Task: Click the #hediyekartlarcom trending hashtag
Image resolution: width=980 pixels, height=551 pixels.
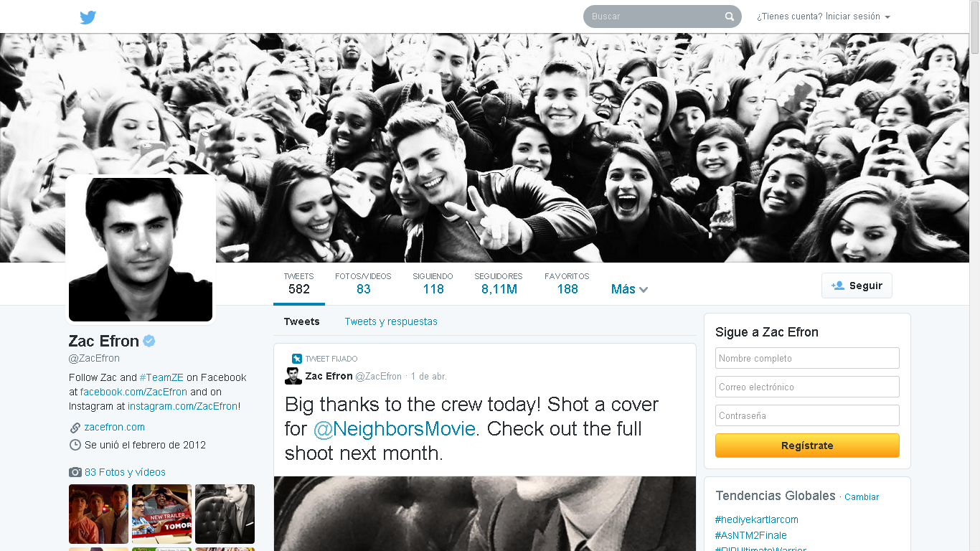Action: [757, 519]
